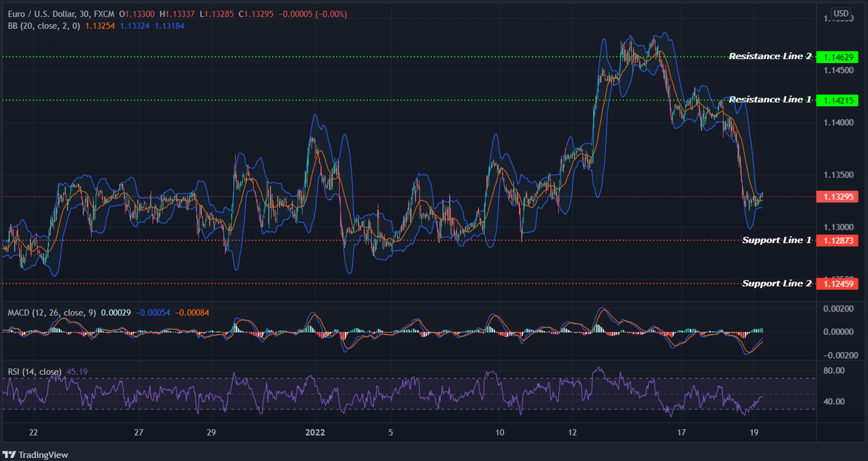Click the 'FXCM' exchange name in the legend
The height and width of the screenshot is (461, 868).
98,14
